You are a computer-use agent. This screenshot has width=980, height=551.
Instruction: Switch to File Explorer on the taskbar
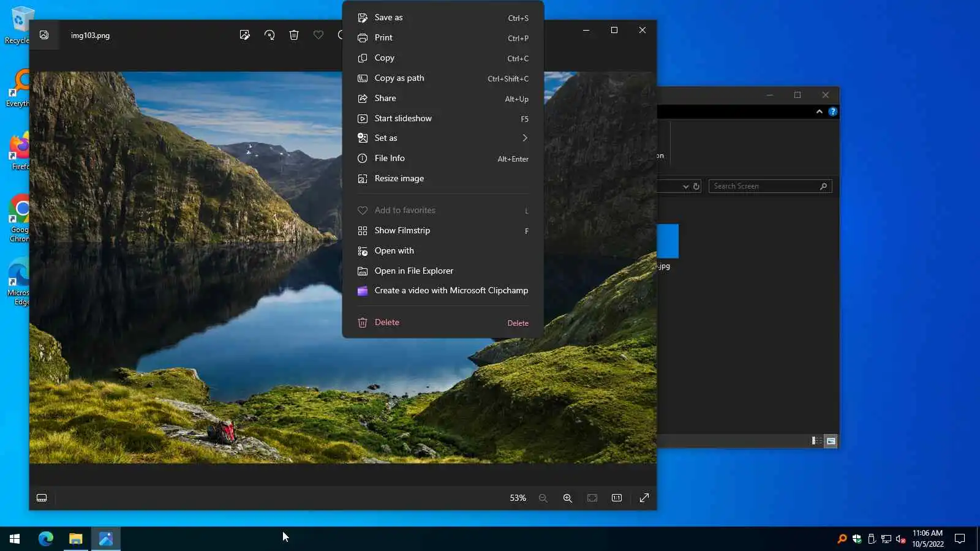76,539
